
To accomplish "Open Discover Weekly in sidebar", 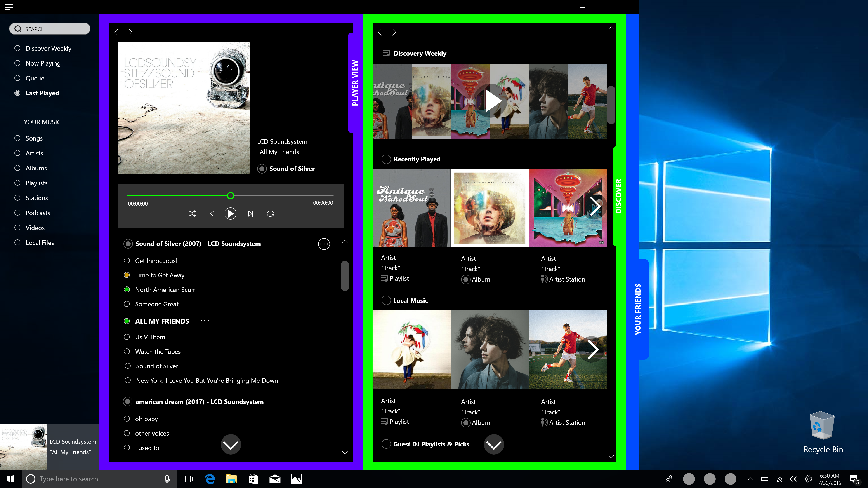I will (x=43, y=48).
